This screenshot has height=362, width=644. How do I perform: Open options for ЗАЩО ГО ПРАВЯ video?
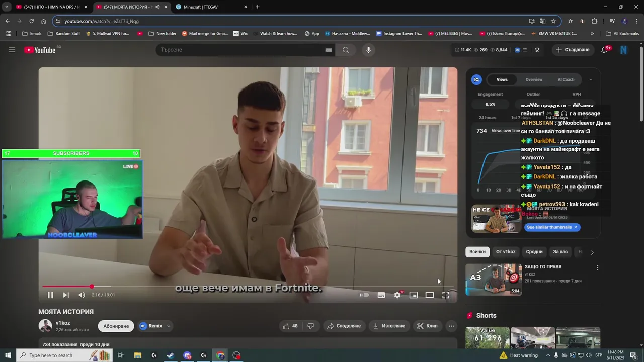click(x=598, y=268)
